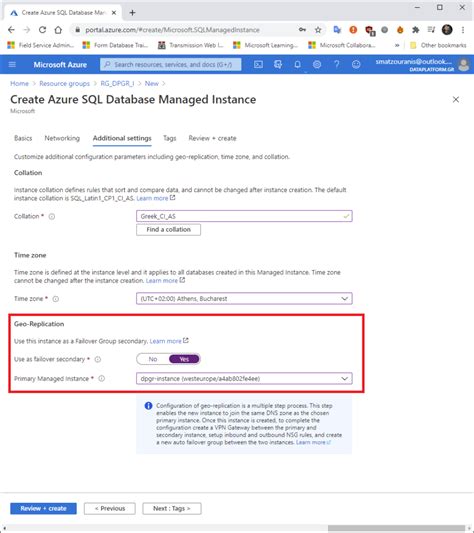Open Directory and subscription filter icon

click(278, 65)
